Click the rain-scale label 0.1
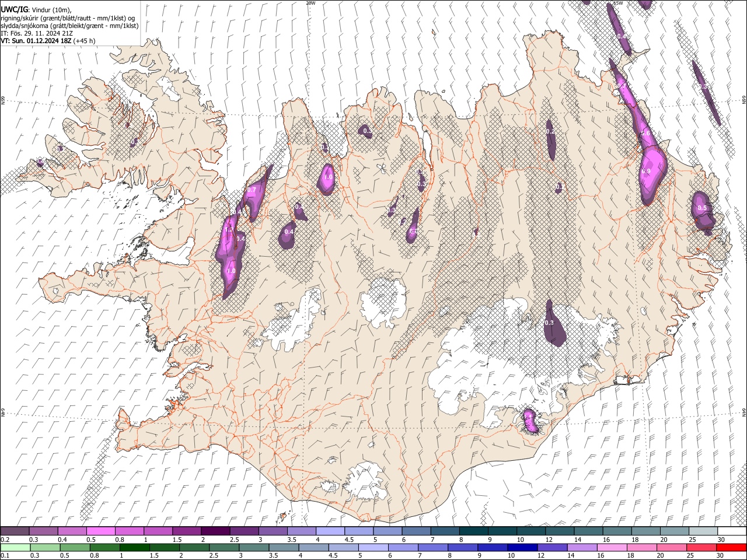This screenshot has width=747, height=560. click(x=5, y=556)
